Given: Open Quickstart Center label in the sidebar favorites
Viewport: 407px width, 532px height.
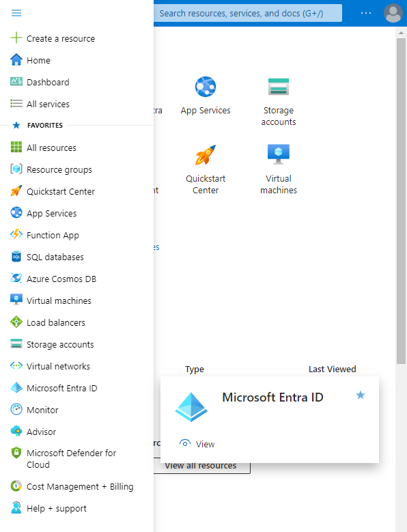Looking at the screenshot, I should click(x=61, y=191).
